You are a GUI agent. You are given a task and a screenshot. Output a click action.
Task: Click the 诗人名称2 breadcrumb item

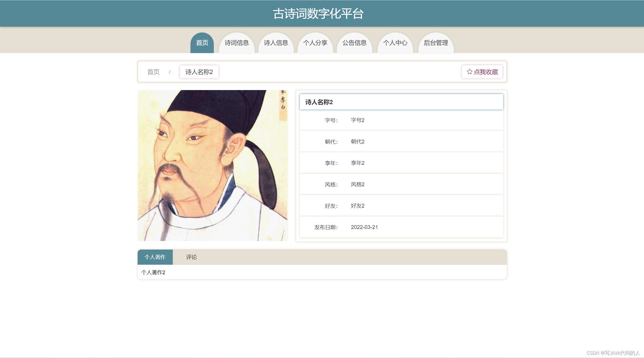[x=199, y=71]
